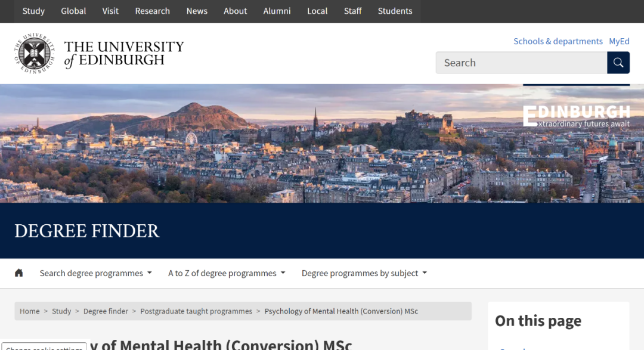Click the Degree Finder banner heading
The image size is (644, 350).
click(x=87, y=231)
